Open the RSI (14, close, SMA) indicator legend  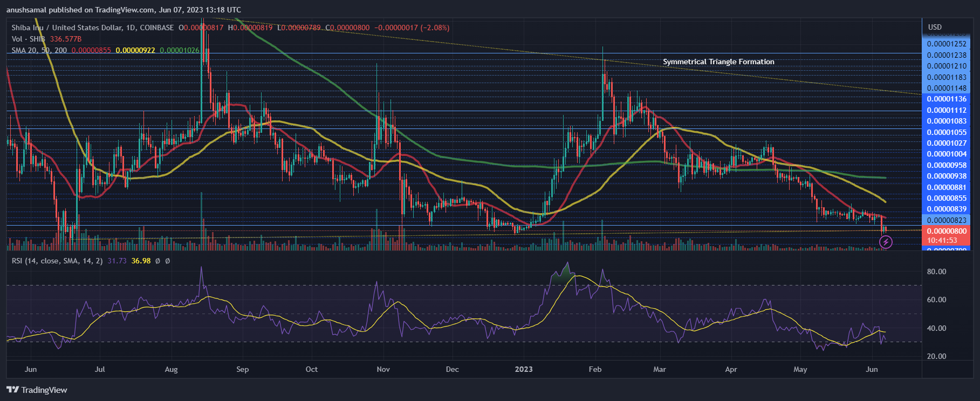click(x=57, y=261)
